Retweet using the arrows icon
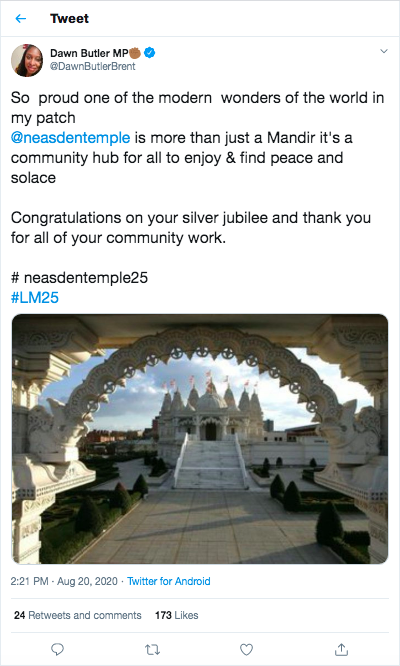 click(152, 649)
